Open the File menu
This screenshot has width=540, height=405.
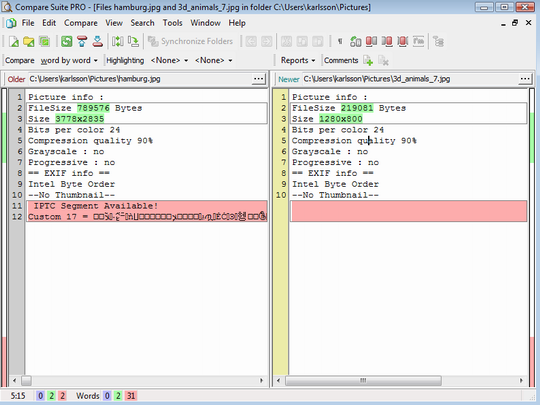(28, 23)
